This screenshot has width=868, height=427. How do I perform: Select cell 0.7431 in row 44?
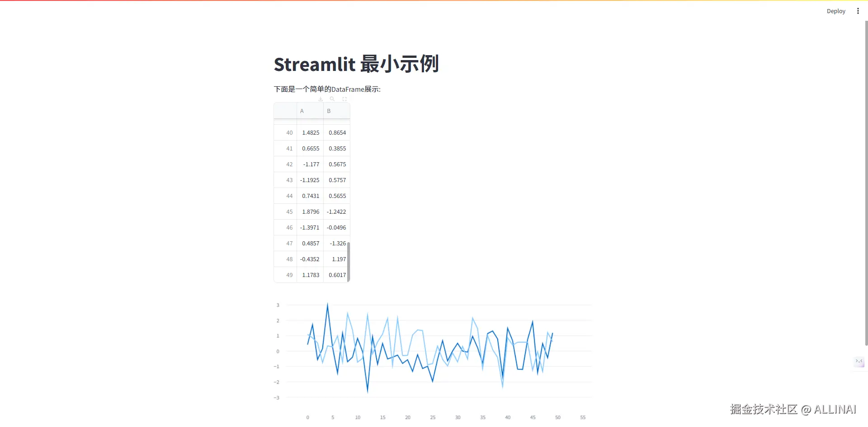[310, 196]
